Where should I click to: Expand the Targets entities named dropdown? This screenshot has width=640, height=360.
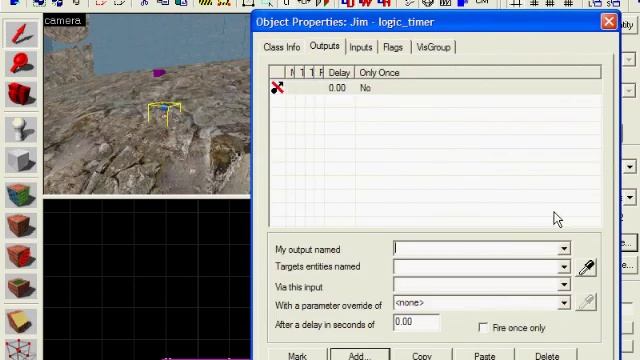(x=564, y=267)
